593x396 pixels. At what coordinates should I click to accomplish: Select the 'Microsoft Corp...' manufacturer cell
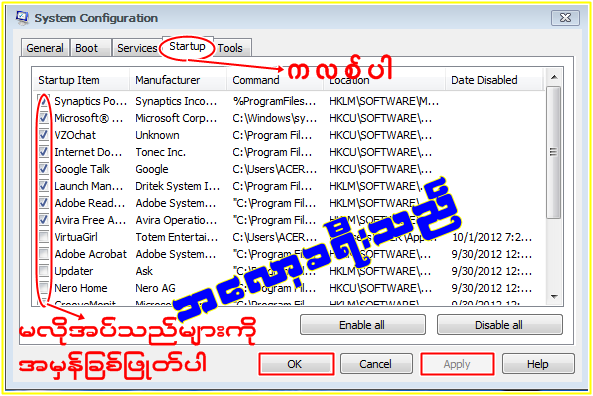(176, 118)
